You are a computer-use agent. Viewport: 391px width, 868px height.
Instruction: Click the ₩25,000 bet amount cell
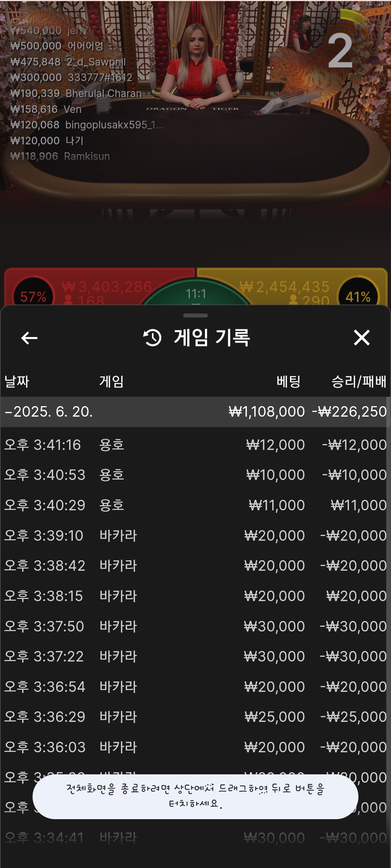(x=275, y=717)
